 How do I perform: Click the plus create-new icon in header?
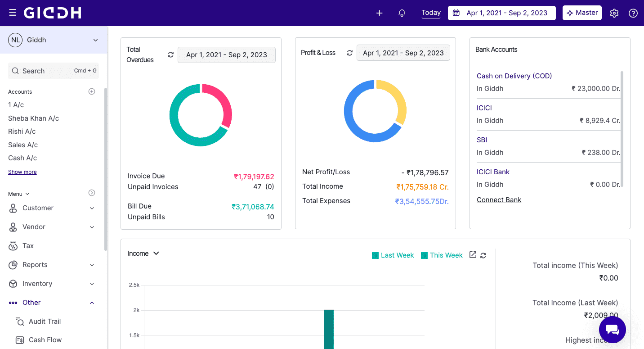(379, 13)
